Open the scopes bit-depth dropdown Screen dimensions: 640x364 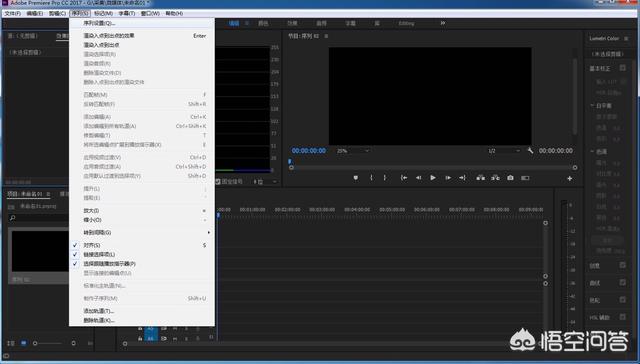[x=264, y=182]
